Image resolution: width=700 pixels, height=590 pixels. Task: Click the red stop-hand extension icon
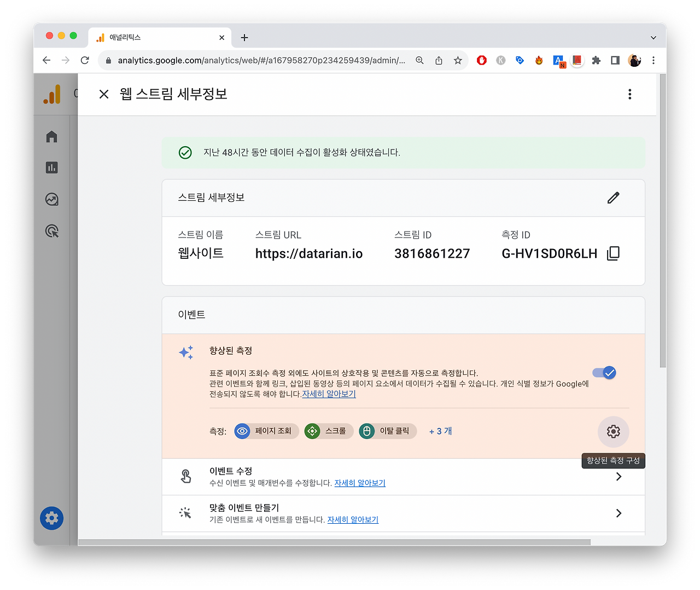pyautogui.click(x=482, y=60)
